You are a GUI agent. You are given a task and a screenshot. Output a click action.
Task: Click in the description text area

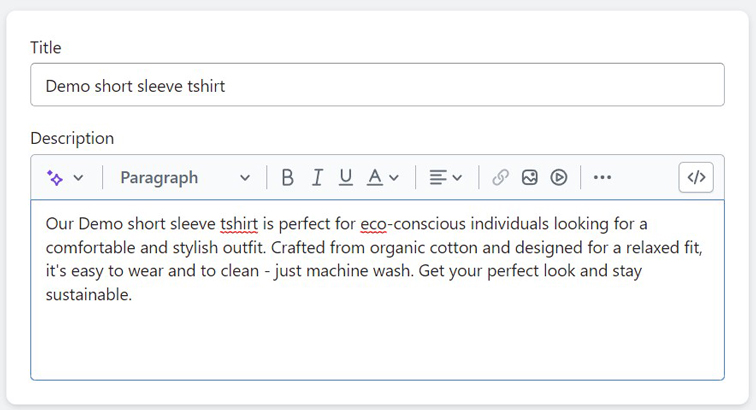[x=377, y=290]
